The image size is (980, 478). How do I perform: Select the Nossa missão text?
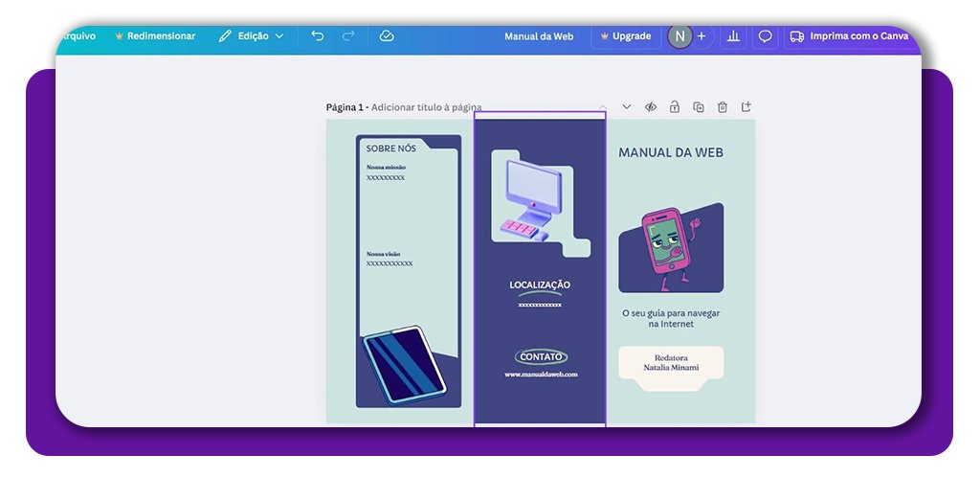coord(386,167)
